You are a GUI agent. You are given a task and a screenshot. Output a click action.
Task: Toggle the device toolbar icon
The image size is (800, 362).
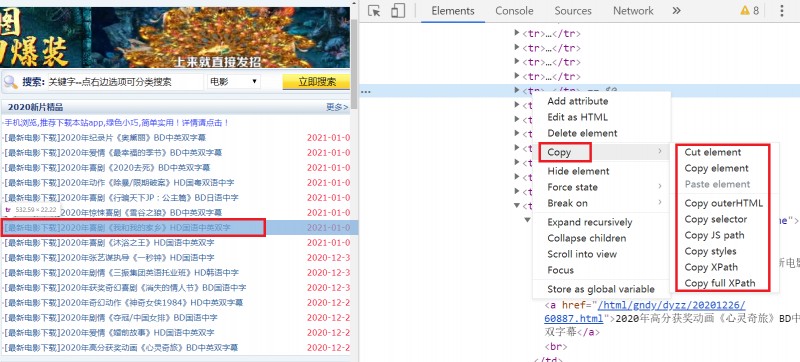tap(398, 11)
